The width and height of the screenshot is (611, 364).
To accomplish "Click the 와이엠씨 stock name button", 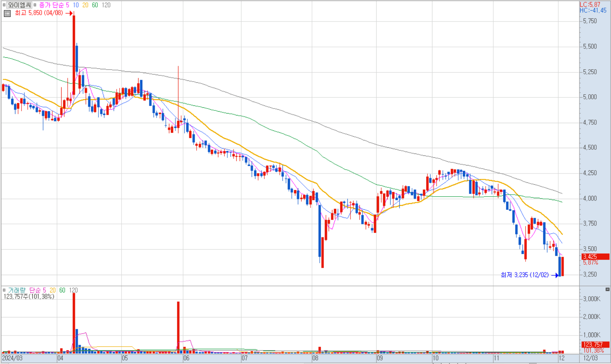I will click(19, 5).
